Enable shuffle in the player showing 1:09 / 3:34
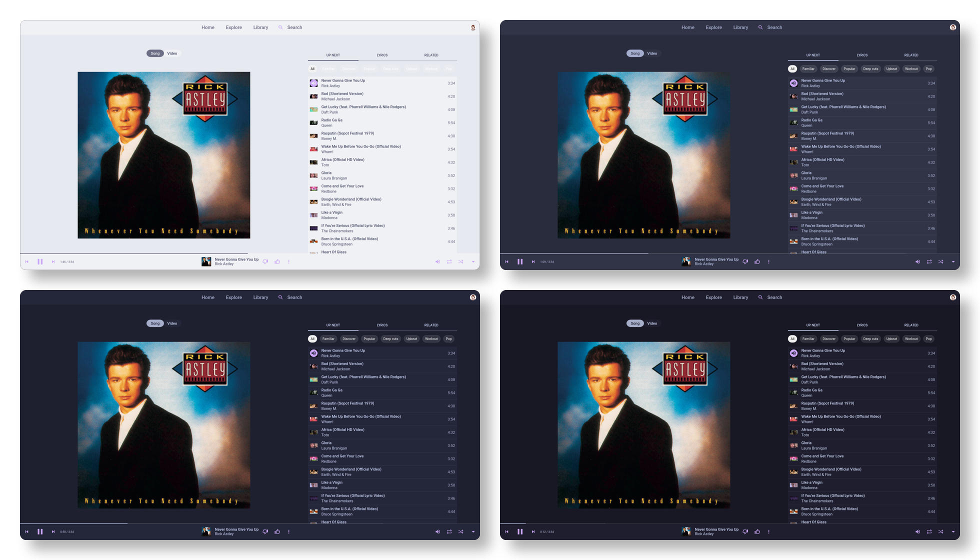The width and height of the screenshot is (980, 560). [x=940, y=261]
